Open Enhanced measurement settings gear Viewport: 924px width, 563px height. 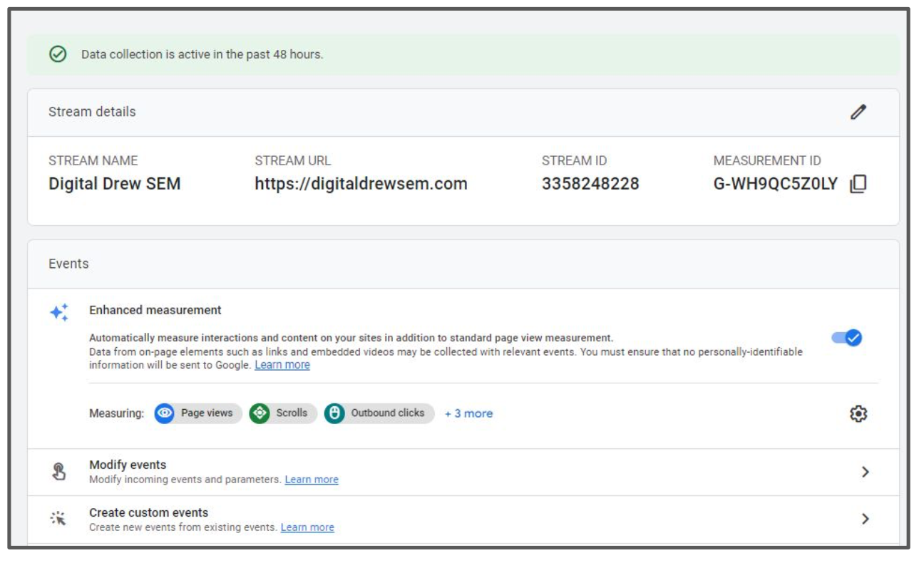858,413
